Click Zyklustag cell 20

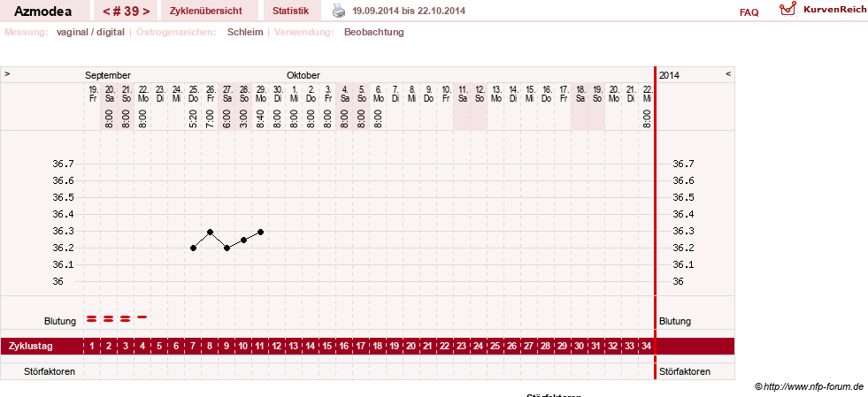tap(411, 346)
